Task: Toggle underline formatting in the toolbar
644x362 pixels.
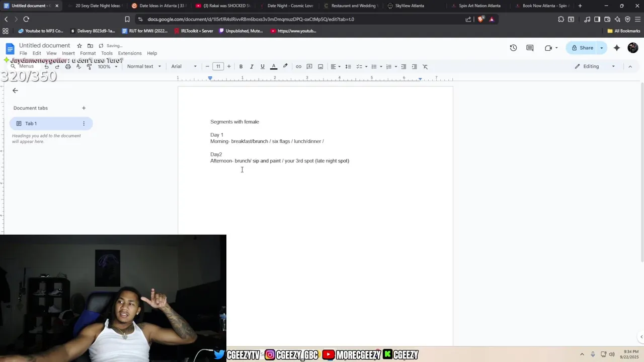Action: pyautogui.click(x=262, y=66)
